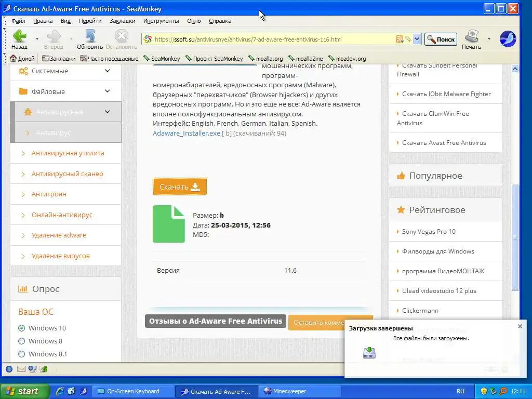Open the Справка menu
The image size is (532, 399).
(x=220, y=21)
